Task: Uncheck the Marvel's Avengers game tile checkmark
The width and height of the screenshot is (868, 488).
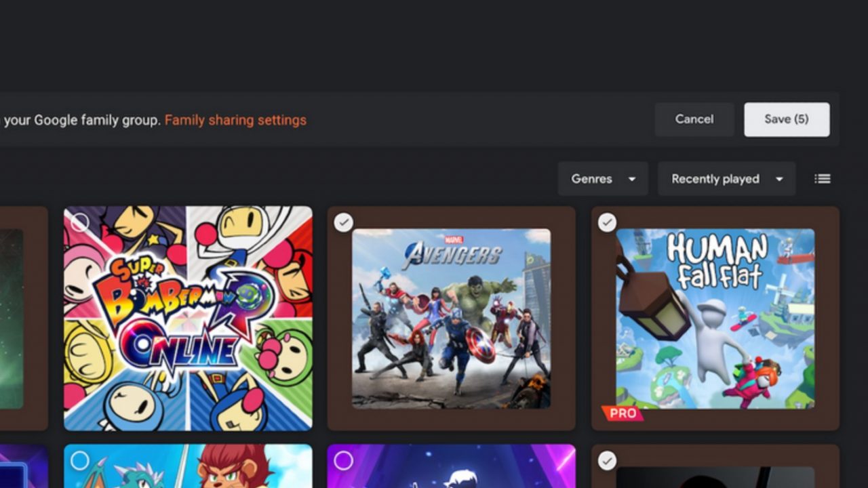Action: pos(344,222)
